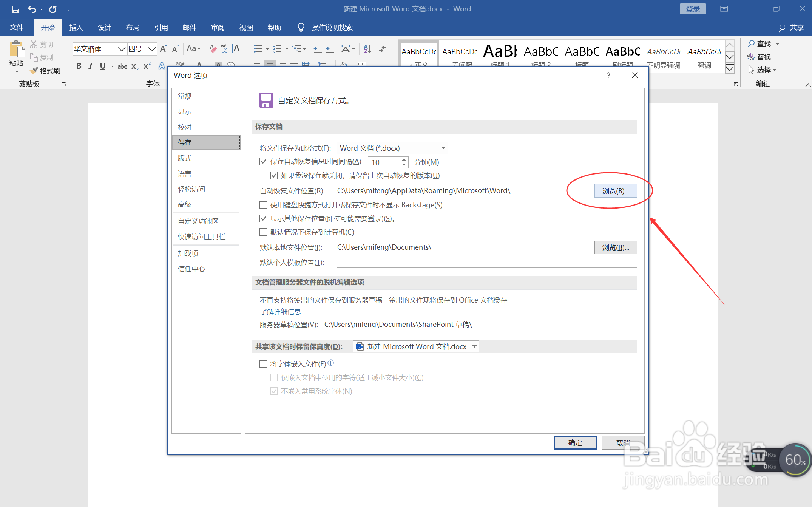Click the default personal templates location field
This screenshot has height=507, width=812.
tap(486, 262)
